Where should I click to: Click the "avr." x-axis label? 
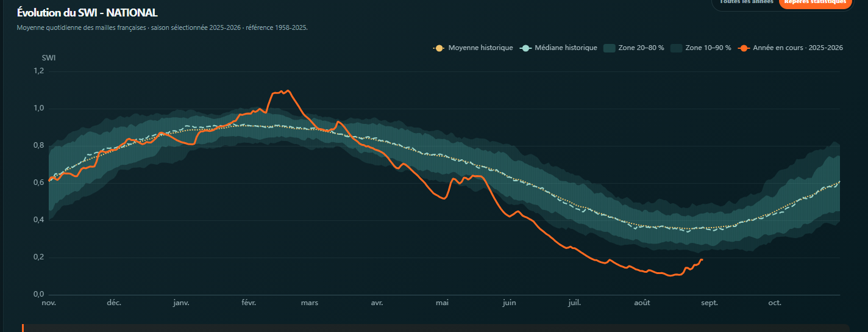click(377, 303)
